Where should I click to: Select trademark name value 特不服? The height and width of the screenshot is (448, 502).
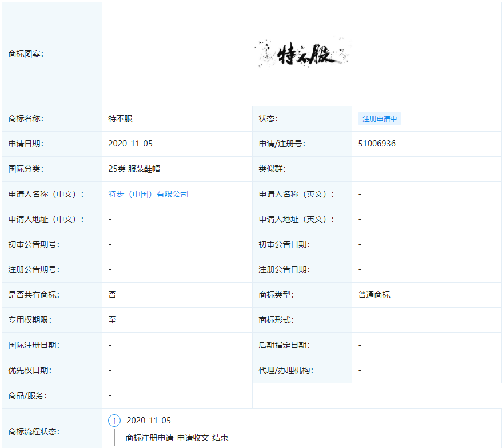pos(121,118)
